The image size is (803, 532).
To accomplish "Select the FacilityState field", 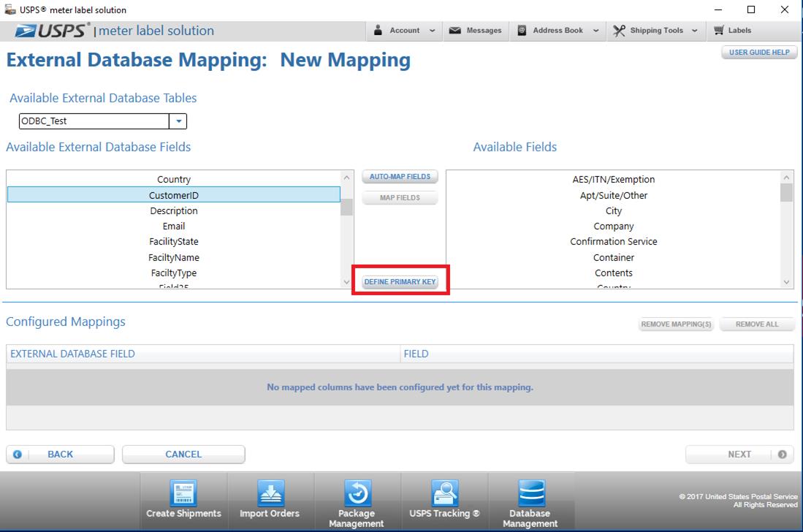I will point(174,241).
